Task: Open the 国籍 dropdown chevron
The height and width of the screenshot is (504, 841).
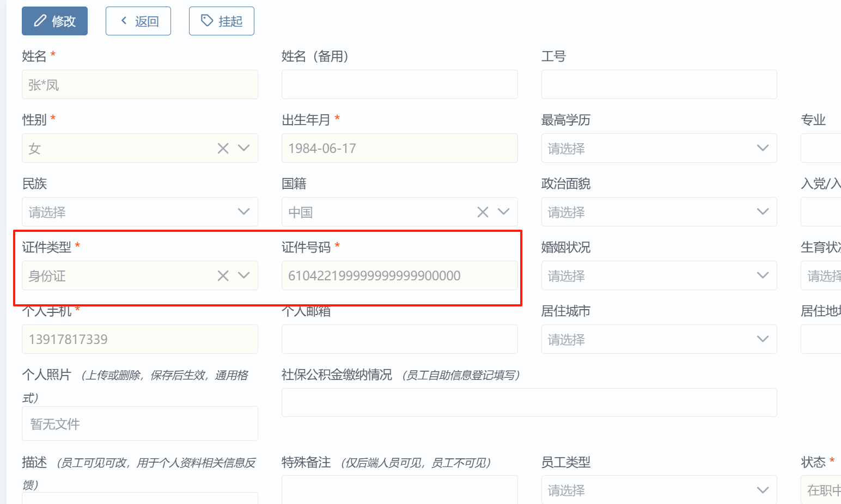Action: 503,212
